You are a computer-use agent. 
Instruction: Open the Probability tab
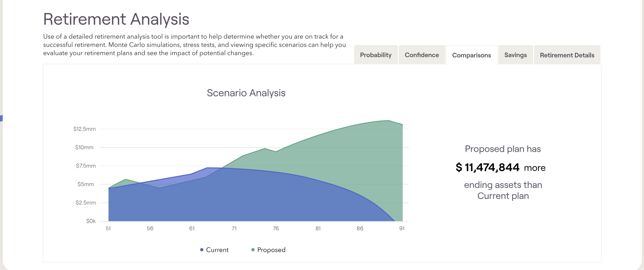click(376, 55)
